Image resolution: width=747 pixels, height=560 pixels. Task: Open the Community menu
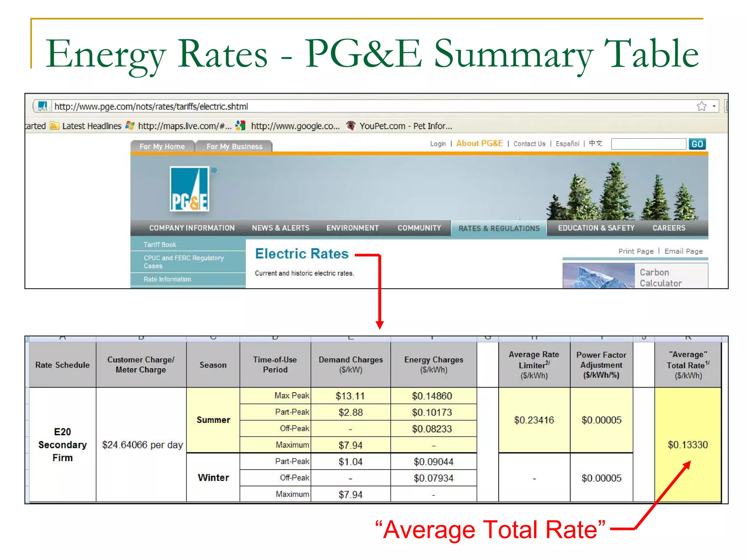419,228
